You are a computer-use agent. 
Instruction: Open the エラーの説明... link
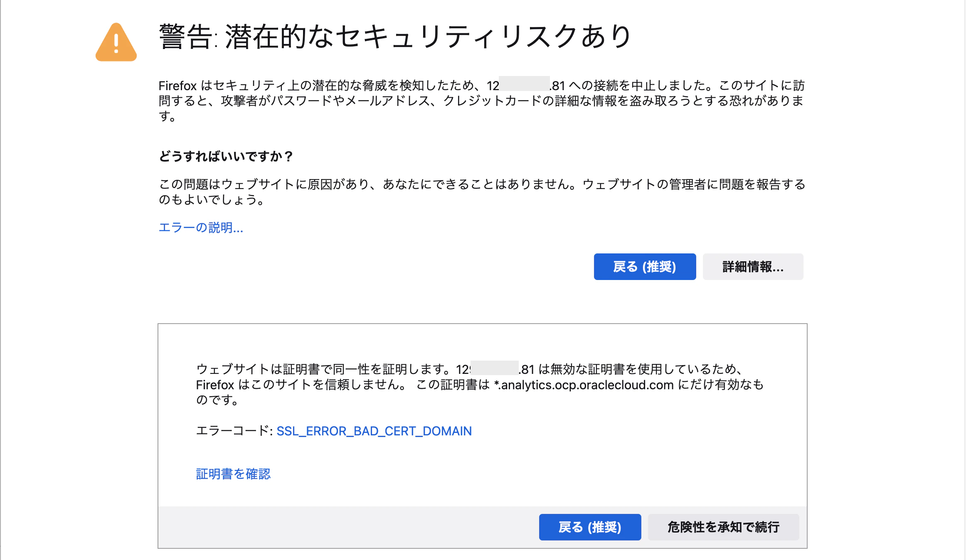pos(201,228)
